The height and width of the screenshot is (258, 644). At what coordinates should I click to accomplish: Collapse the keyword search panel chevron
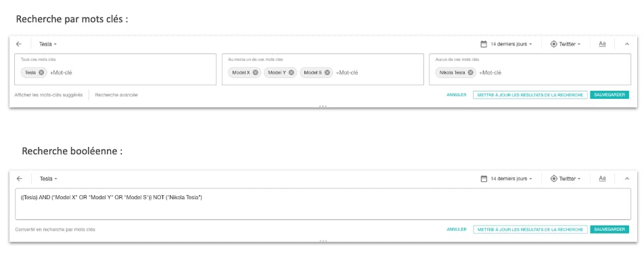[x=626, y=44]
